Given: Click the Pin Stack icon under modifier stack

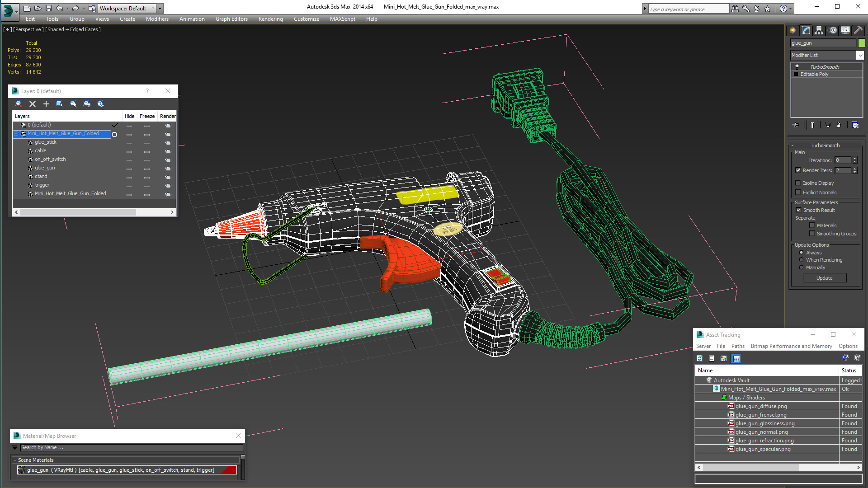Looking at the screenshot, I should [x=797, y=125].
